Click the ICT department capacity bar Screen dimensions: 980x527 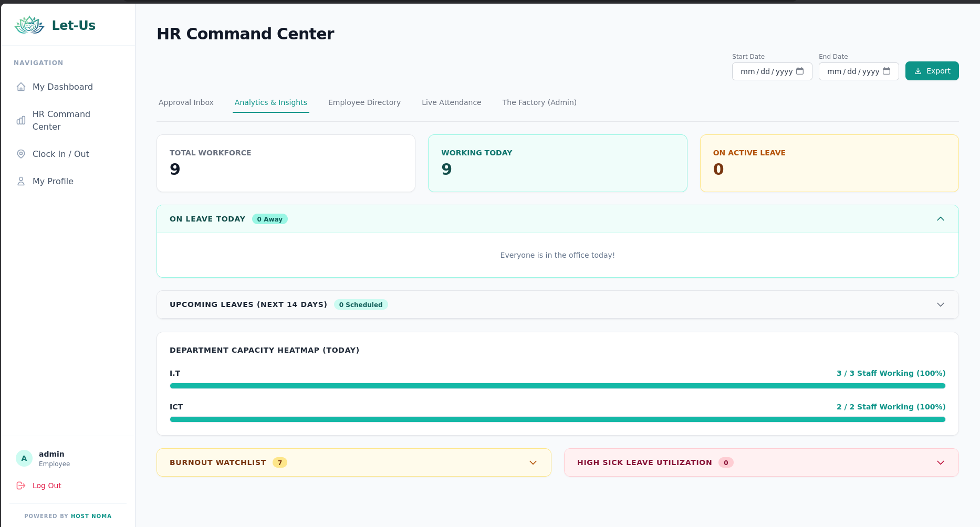tap(558, 419)
